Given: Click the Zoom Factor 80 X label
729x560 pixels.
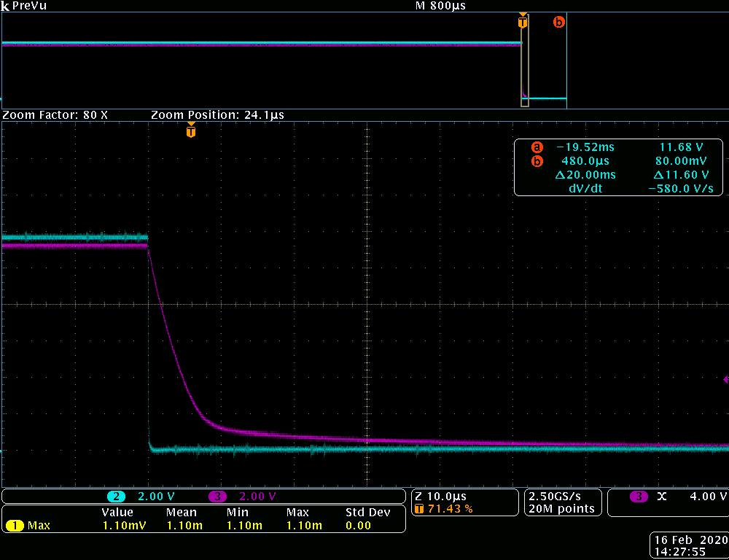Looking at the screenshot, I should (x=55, y=115).
